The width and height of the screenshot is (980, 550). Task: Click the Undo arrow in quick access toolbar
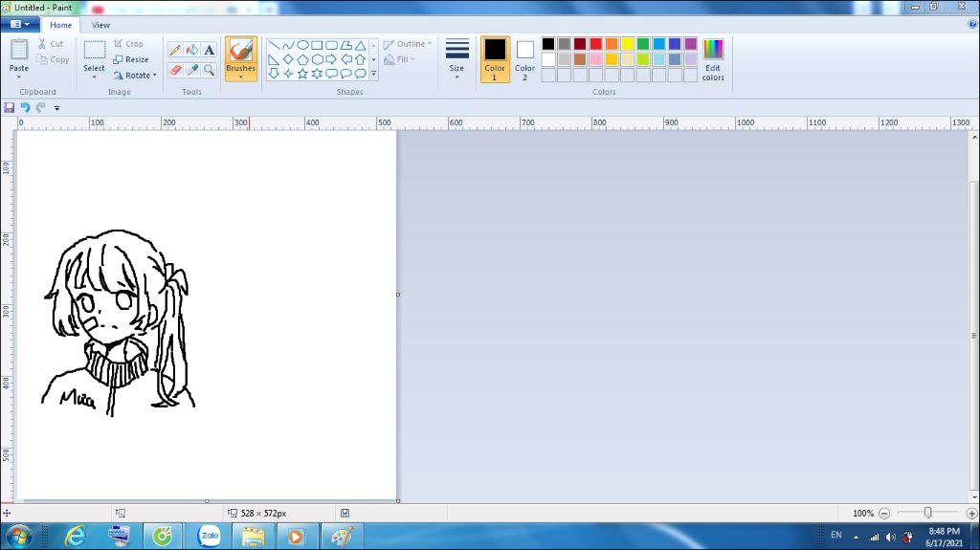(25, 107)
